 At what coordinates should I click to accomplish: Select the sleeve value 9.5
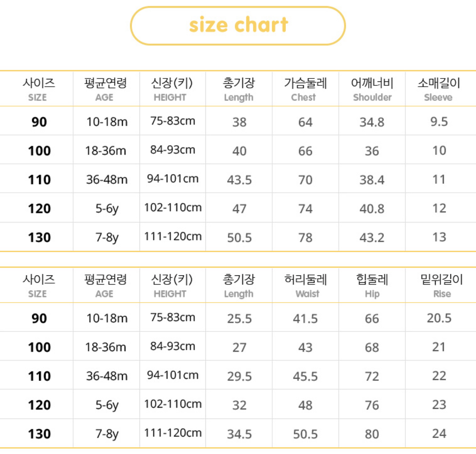(x=439, y=122)
